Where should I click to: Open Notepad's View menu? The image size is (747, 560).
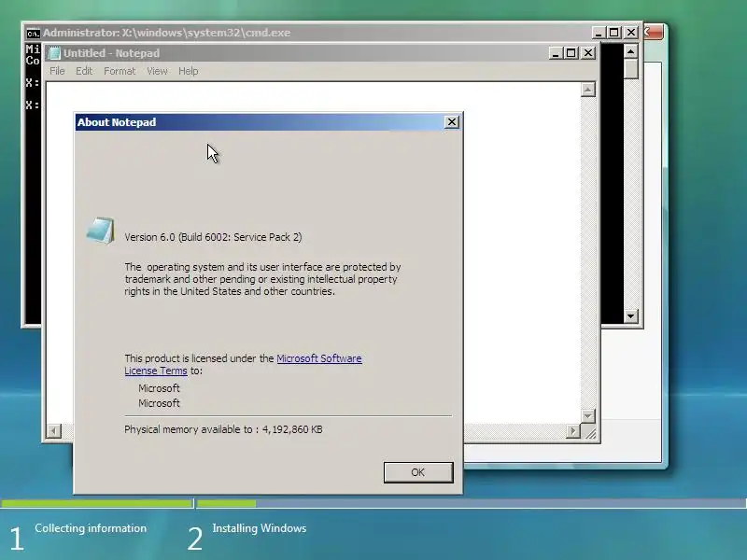(x=157, y=71)
